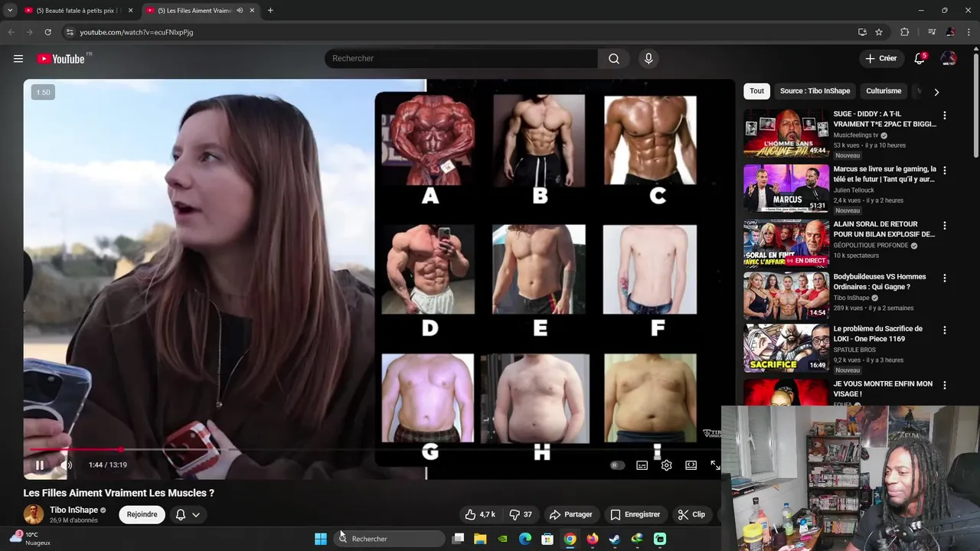Screen dimensions: 980x551
Task: Create a Clip of the video
Action: click(x=691, y=514)
